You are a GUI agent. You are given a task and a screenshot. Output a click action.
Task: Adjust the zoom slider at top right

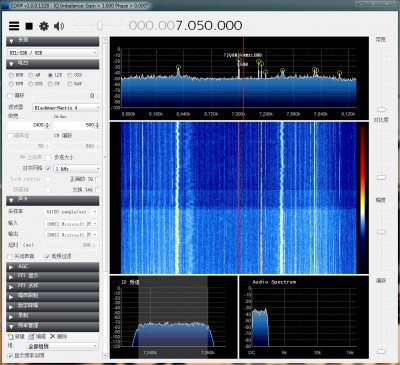click(x=381, y=109)
